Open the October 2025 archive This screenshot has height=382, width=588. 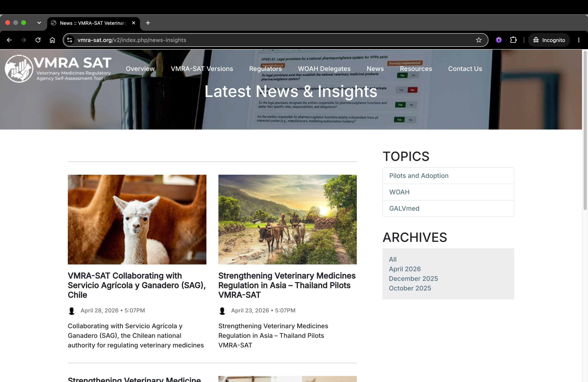click(410, 288)
